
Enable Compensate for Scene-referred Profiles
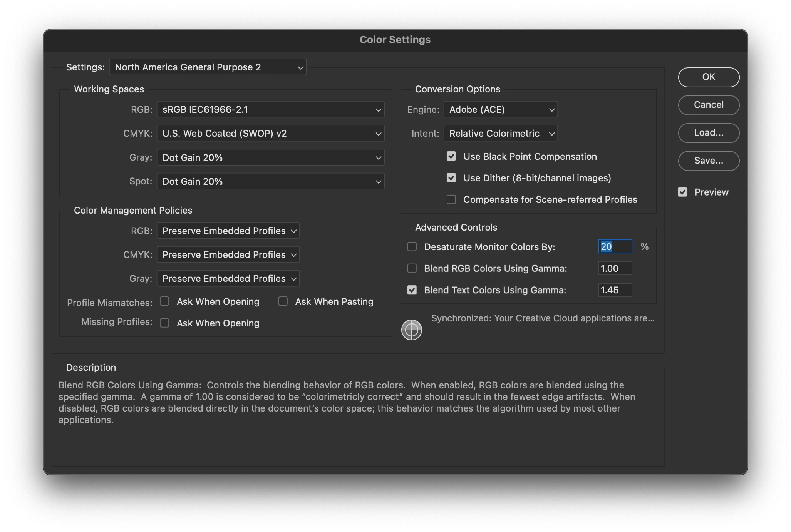tap(451, 199)
